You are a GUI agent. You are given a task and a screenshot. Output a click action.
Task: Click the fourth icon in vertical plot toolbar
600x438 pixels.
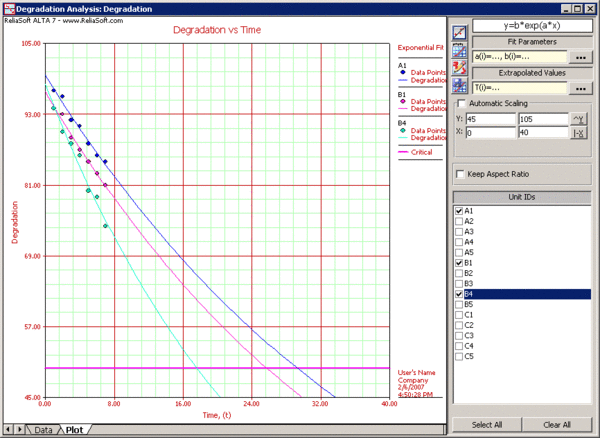click(460, 85)
